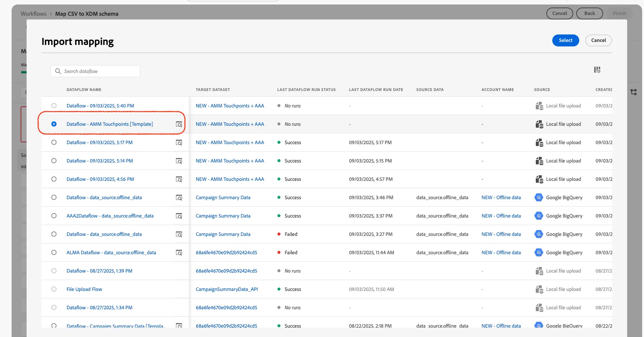Select radio for AAA2Dataflow - data_source.offline_data
644x337 pixels.
coord(54,216)
